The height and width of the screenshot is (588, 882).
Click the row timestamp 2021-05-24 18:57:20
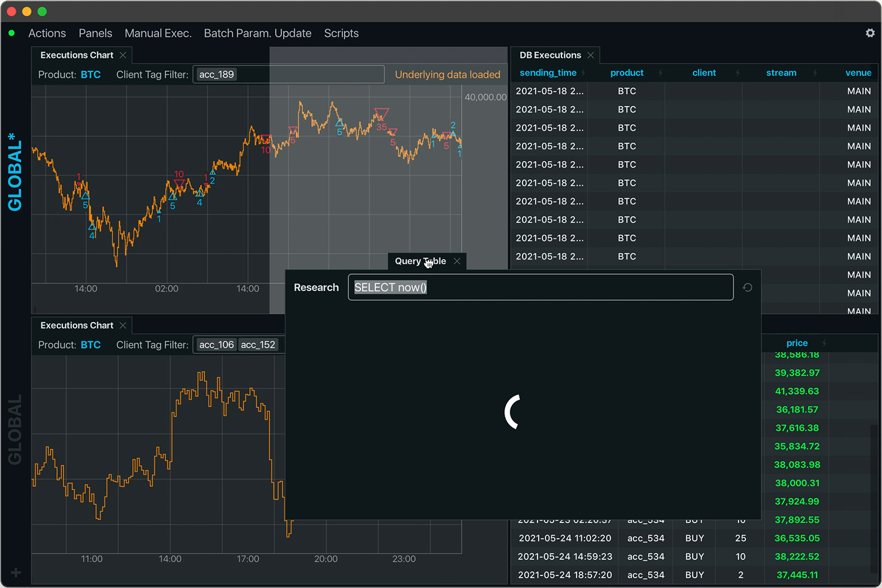click(565, 575)
